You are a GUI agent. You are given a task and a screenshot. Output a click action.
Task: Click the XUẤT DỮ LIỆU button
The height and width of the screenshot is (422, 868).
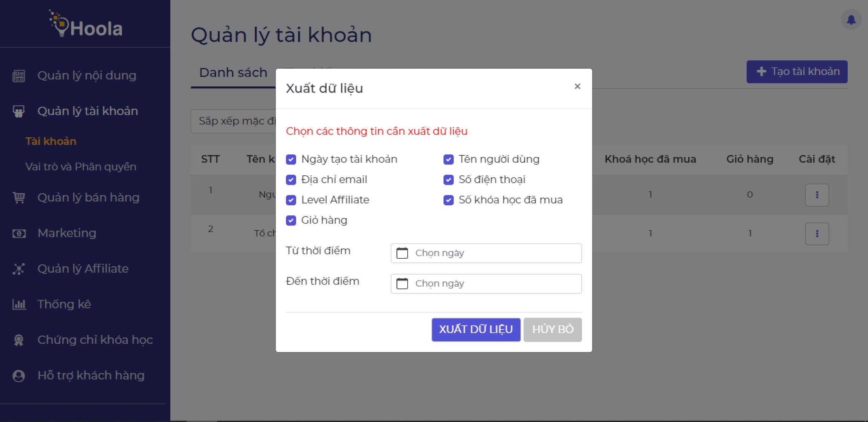(x=476, y=330)
